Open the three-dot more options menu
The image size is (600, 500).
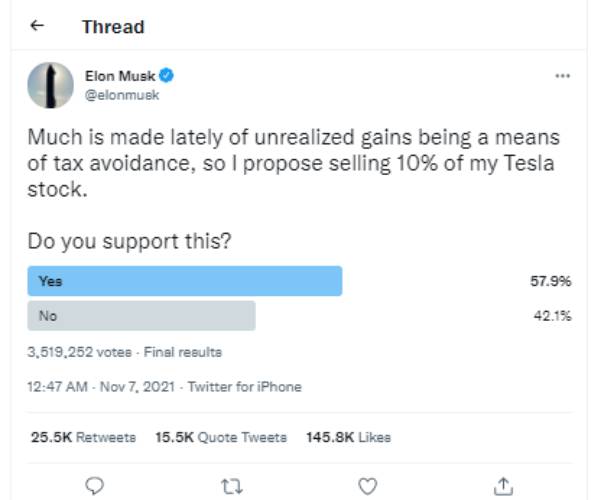562,76
